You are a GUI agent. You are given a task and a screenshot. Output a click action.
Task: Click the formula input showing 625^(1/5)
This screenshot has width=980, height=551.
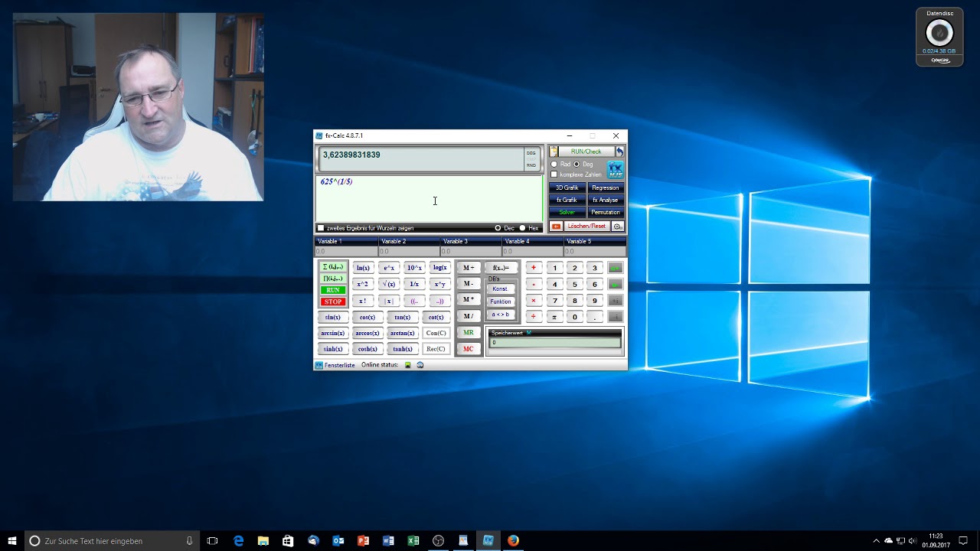(x=429, y=199)
